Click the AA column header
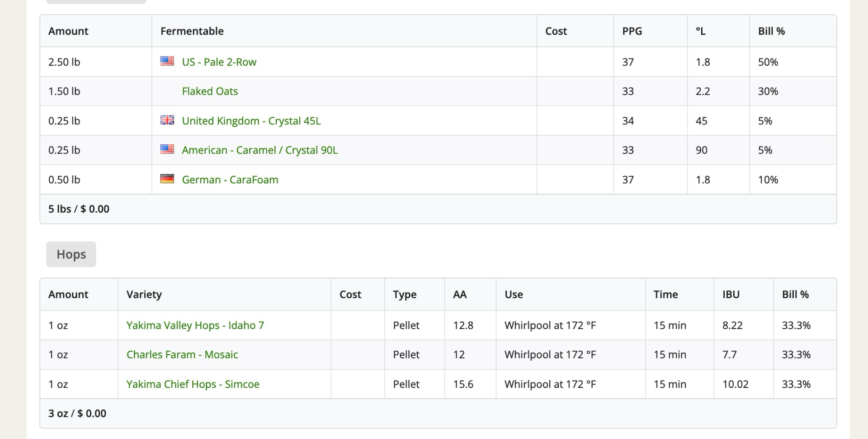Image resolution: width=868 pixels, height=439 pixels. (x=459, y=295)
